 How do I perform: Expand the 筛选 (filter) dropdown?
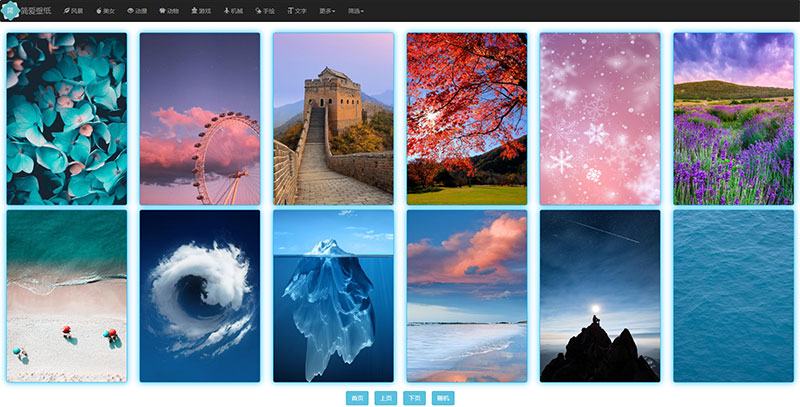coord(356,10)
